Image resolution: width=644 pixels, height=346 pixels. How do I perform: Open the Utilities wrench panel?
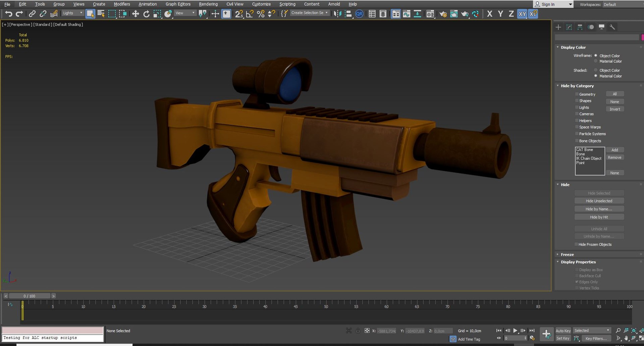click(612, 27)
